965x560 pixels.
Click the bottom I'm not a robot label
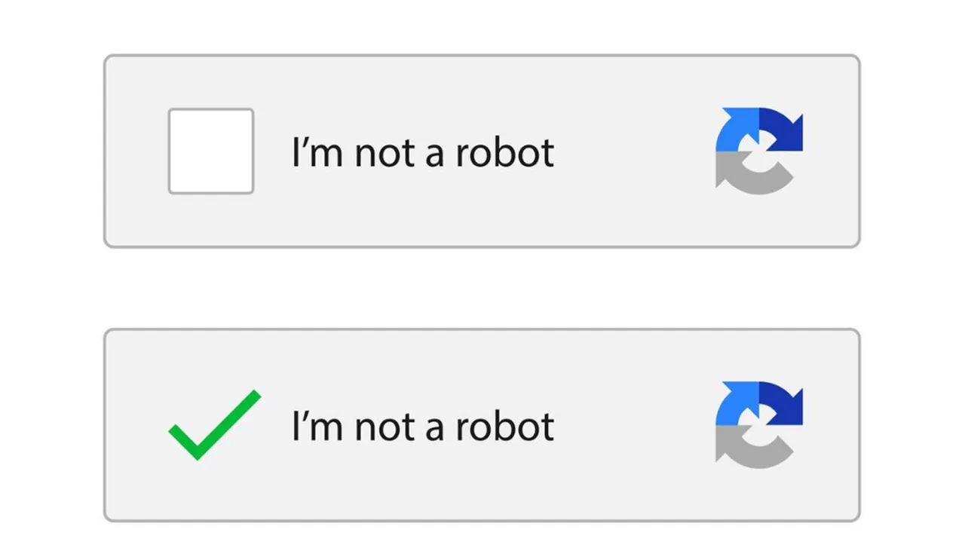(x=421, y=427)
